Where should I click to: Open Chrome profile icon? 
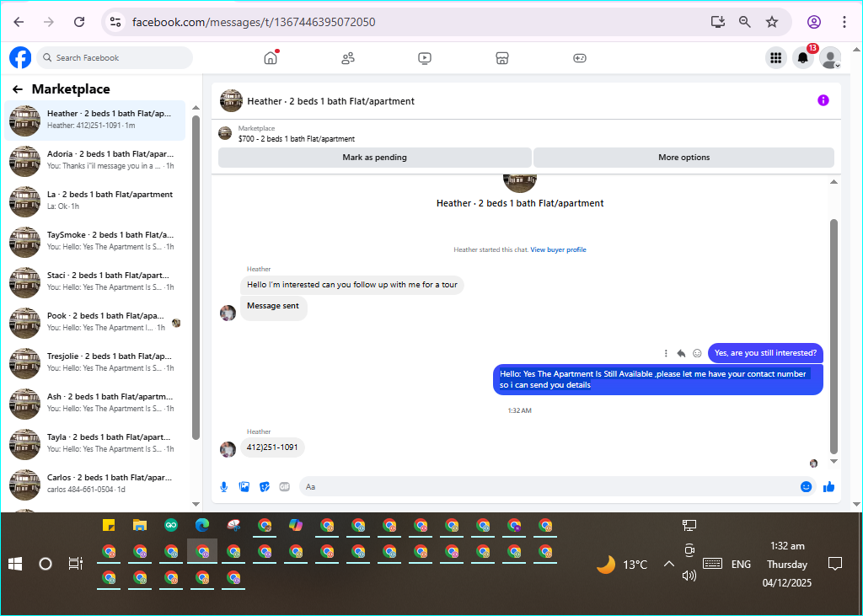(814, 22)
